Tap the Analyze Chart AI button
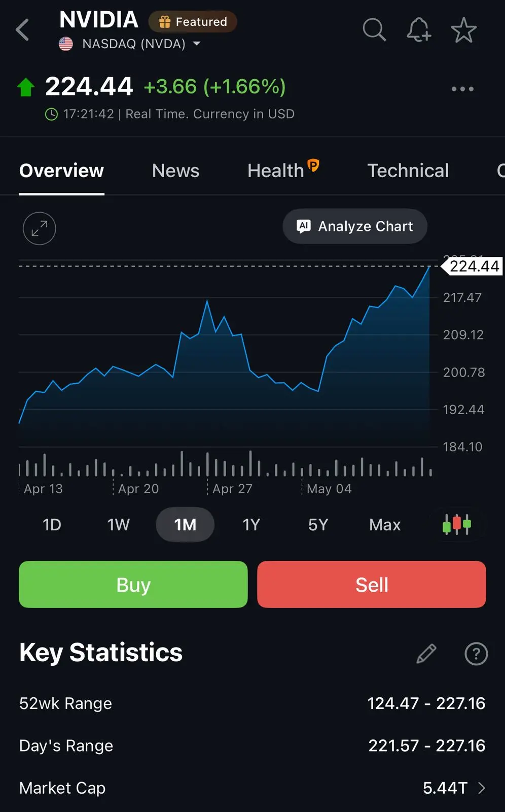Screen dimensions: 505x812 tap(355, 226)
